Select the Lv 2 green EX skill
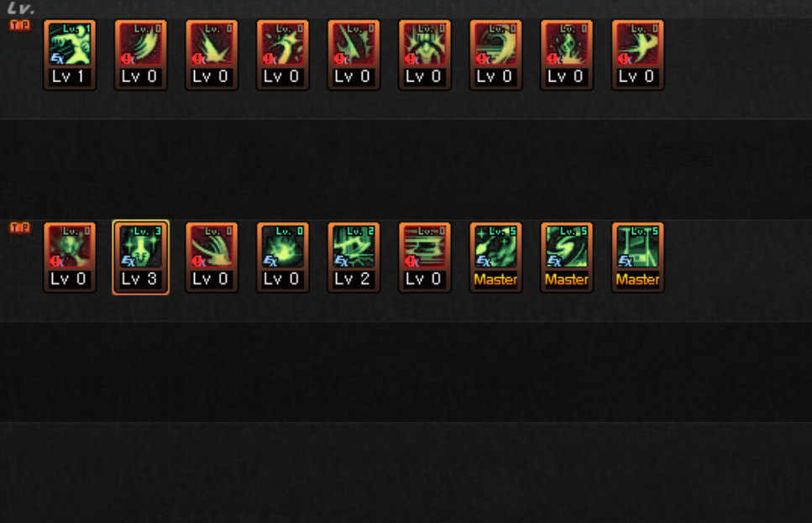 click(x=354, y=258)
